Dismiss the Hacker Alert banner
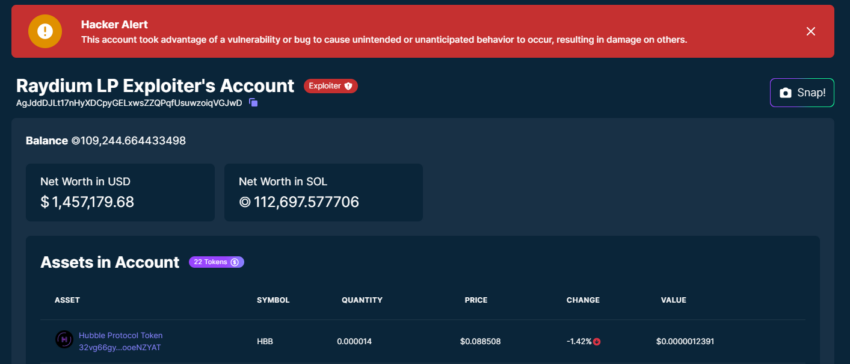The height and width of the screenshot is (364, 850). pos(810,31)
